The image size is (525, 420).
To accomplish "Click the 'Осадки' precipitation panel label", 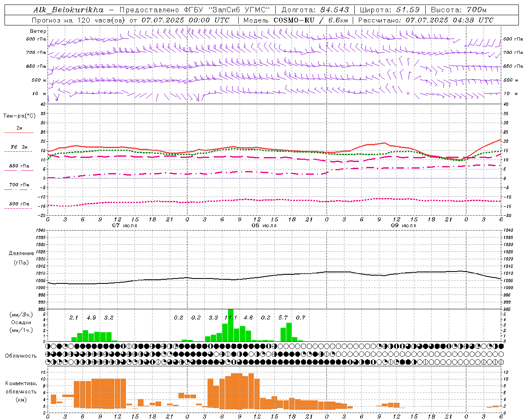I will (x=21, y=322).
